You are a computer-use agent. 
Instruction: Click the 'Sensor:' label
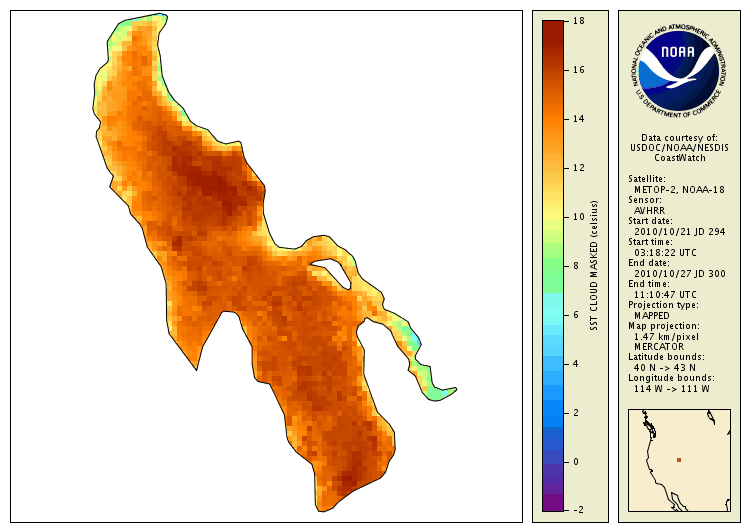(645, 200)
